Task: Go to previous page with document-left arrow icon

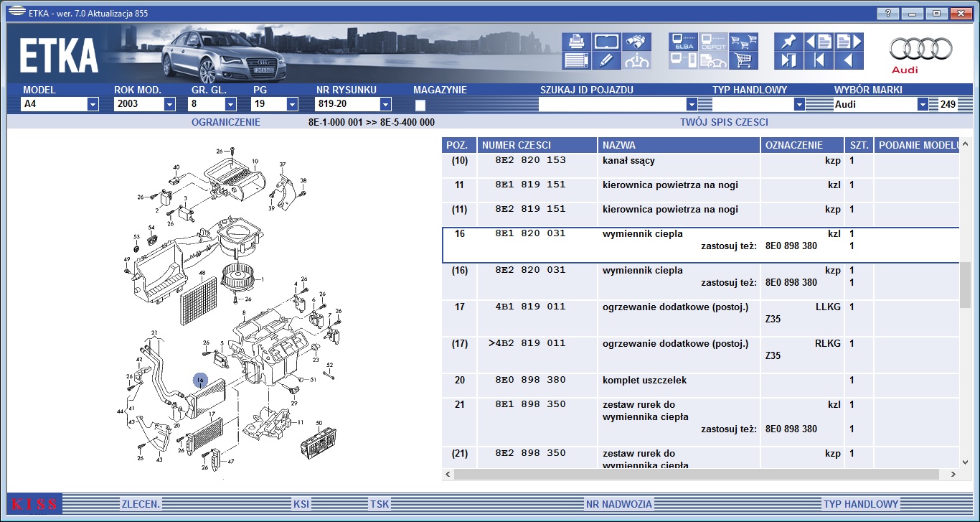Action: tap(819, 42)
